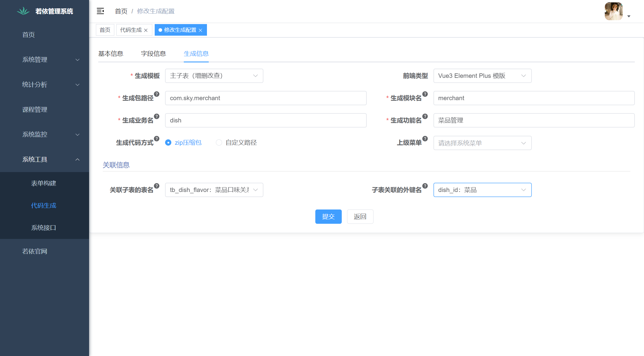Click help icon beside 生成模块名 label
The image size is (644, 356).
point(425,94)
